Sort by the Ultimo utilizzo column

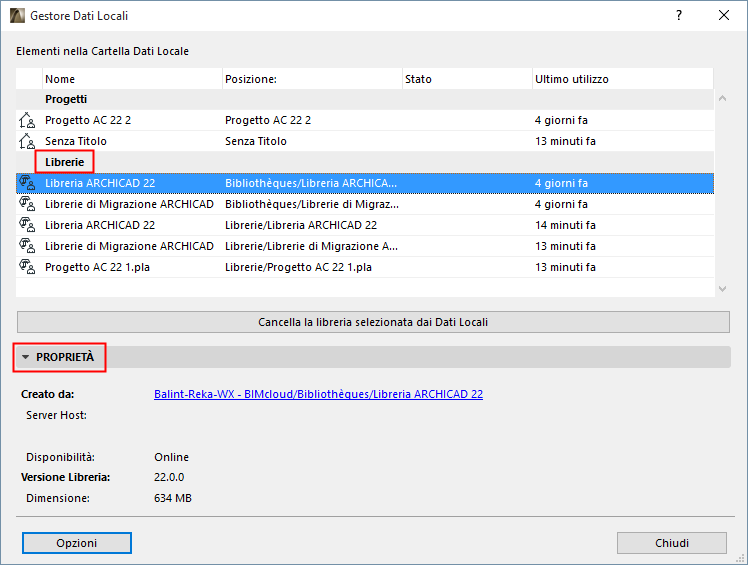623,79
